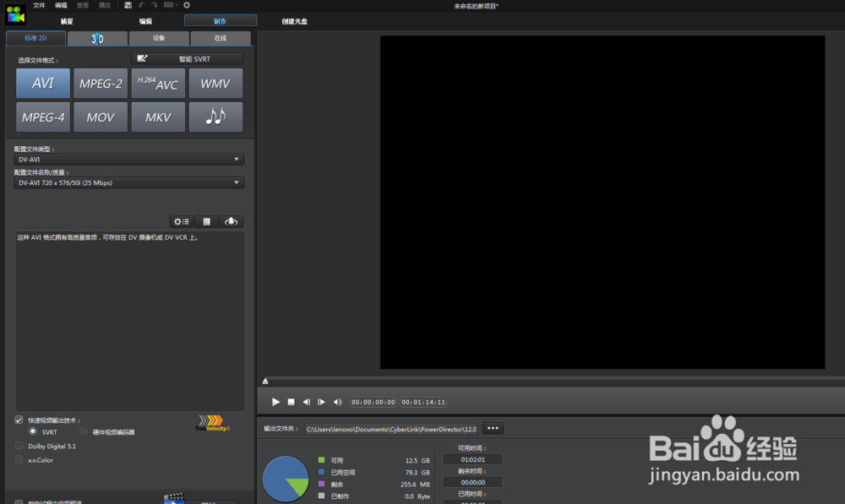
Task: Click the purple 剩余 legend swatch
Action: click(x=321, y=484)
